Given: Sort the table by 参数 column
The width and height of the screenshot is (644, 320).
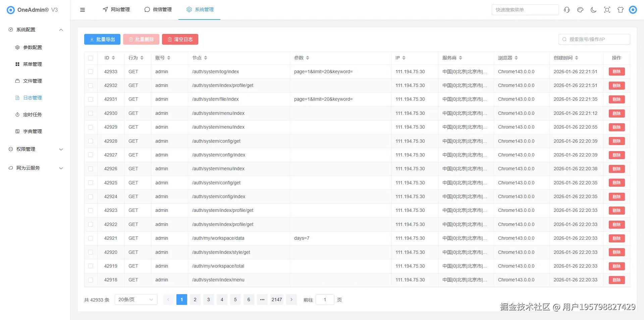Looking at the screenshot, I should 308,58.
